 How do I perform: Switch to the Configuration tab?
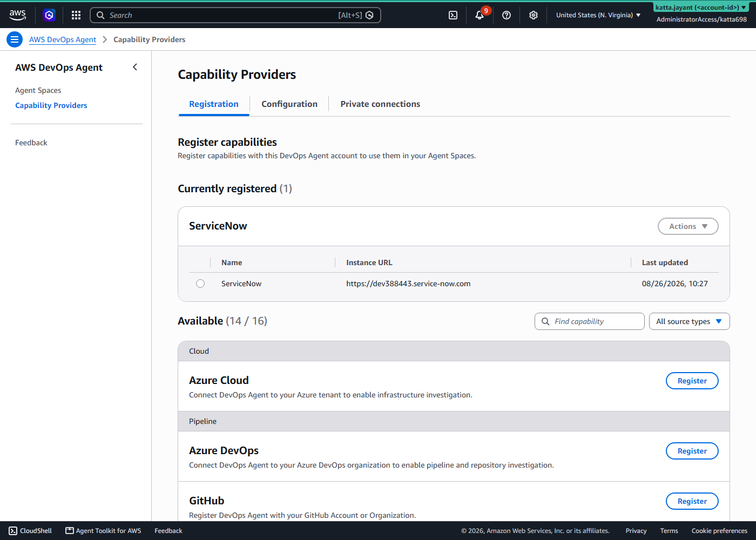289,104
